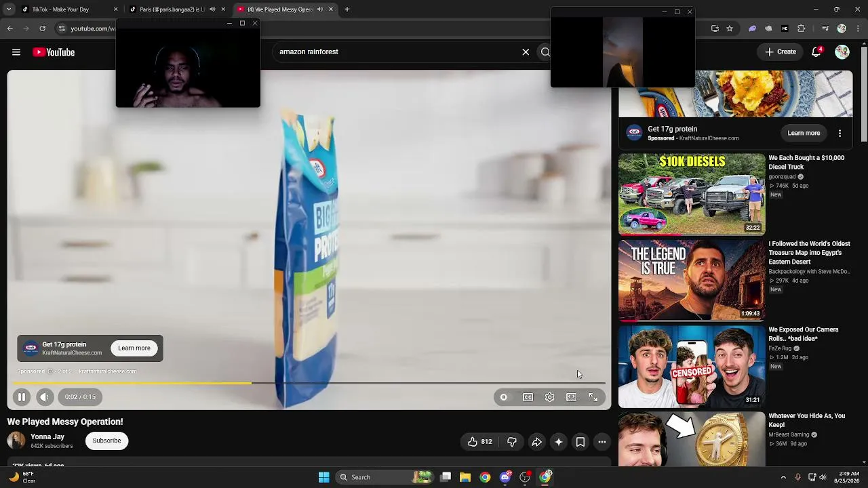Open Yonna Jay channel avatar
This screenshot has width=868, height=488.
16,441
